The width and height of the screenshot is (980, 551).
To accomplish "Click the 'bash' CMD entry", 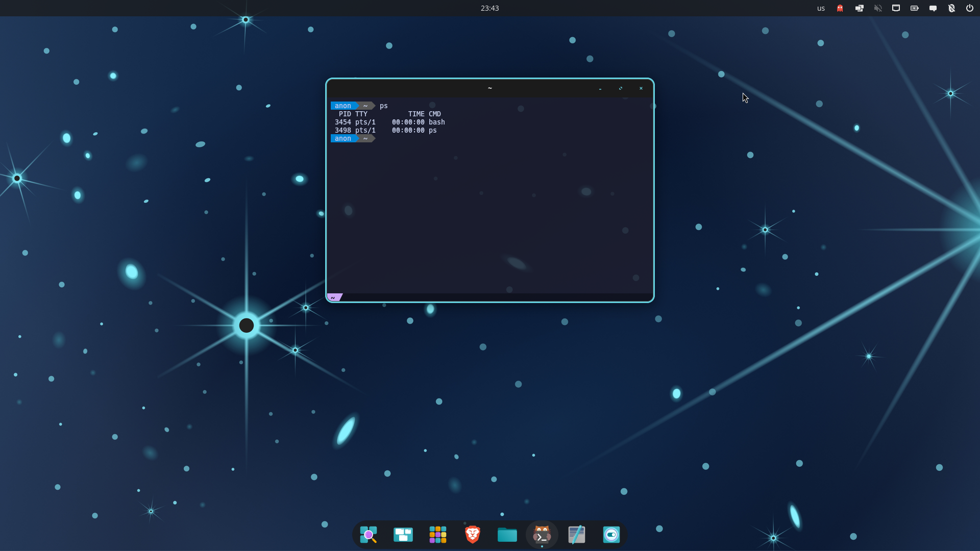I will tap(436, 122).
